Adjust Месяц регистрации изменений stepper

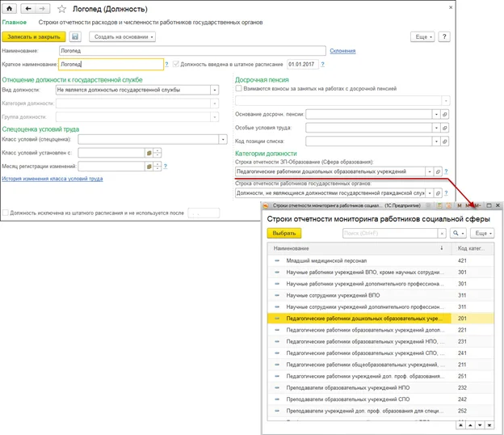coord(157,167)
